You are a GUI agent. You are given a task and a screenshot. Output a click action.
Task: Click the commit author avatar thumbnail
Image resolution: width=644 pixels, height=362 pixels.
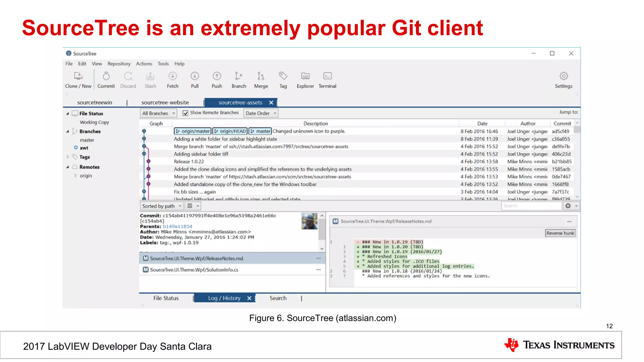[309, 221]
